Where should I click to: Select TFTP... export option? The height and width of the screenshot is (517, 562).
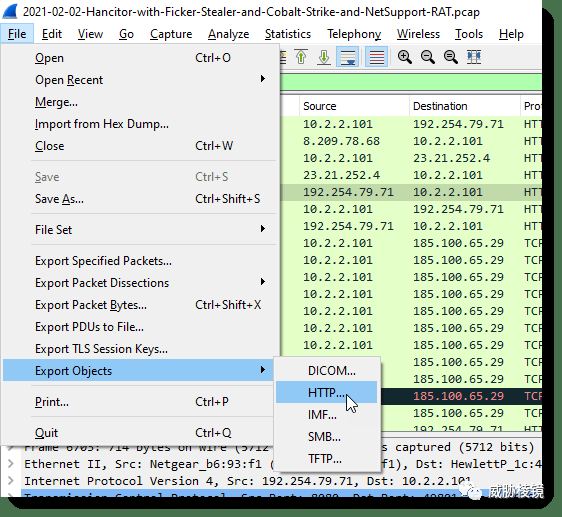pos(327,459)
